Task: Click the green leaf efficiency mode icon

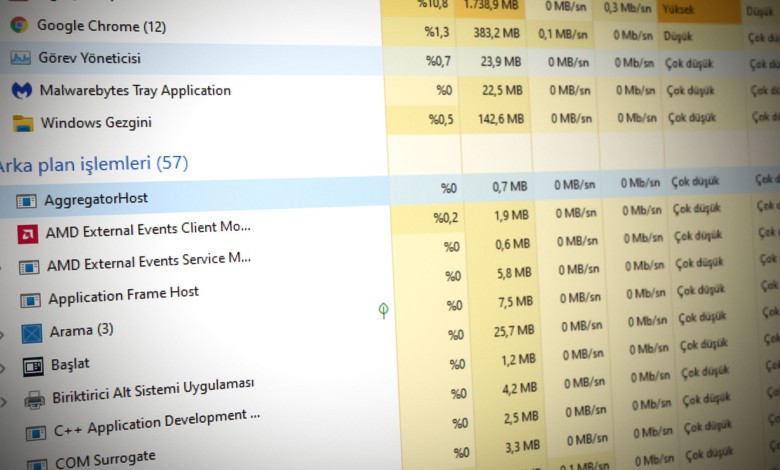Action: pyautogui.click(x=383, y=310)
